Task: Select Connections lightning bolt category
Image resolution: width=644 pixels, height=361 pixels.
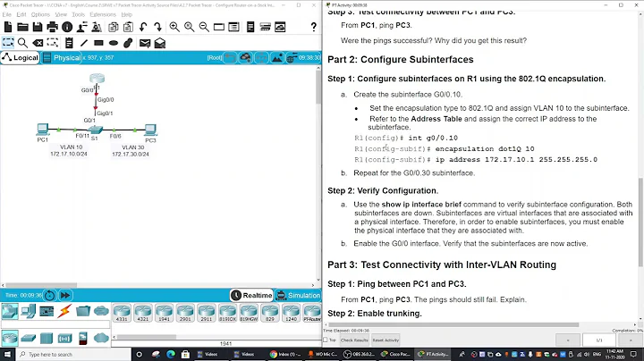Action: [64, 311]
